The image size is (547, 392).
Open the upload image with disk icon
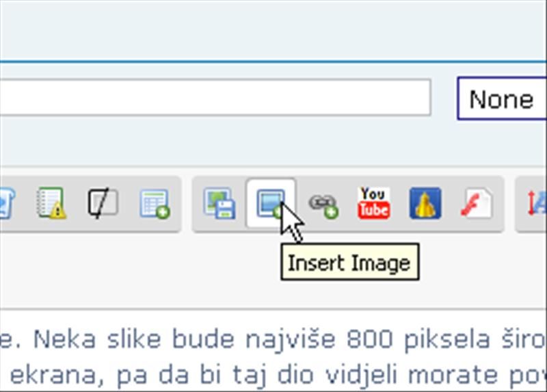tap(219, 203)
